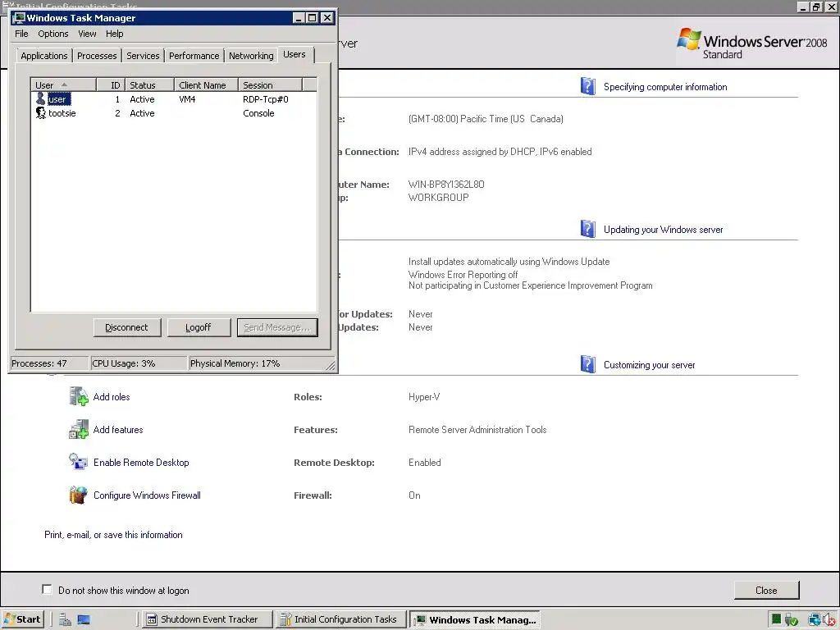Screen dimensions: 840x630
Task: Click the Processes: 47 status bar entry
Action: [48, 363]
